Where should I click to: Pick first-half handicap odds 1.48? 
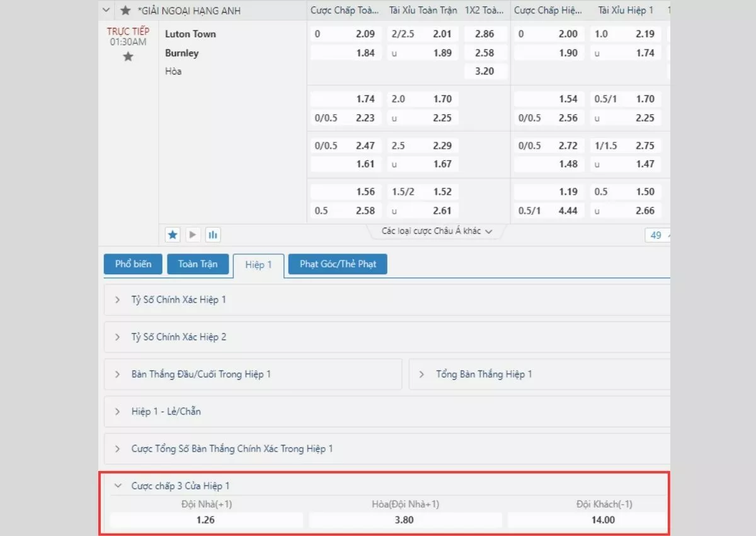point(549,164)
